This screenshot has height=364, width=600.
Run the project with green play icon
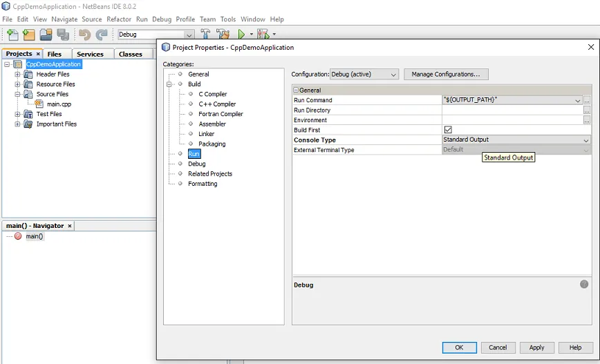click(241, 35)
